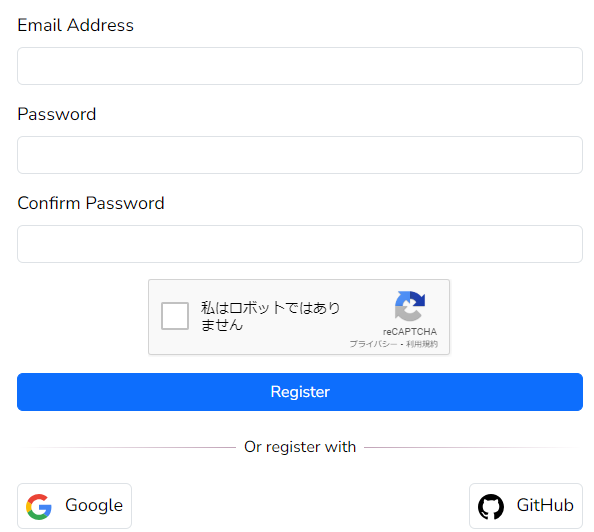Click the Google G logo icon
The width and height of the screenshot is (594, 532).
[39, 507]
